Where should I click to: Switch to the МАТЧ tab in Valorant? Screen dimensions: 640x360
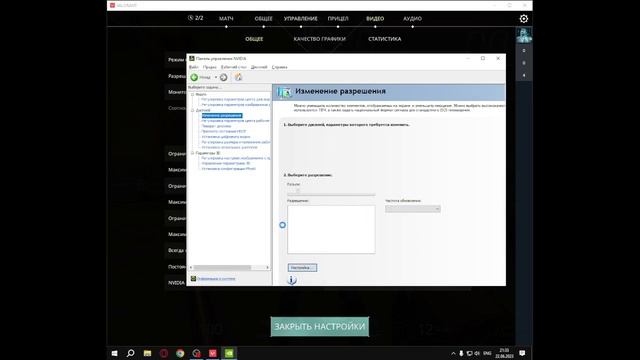pos(226,19)
